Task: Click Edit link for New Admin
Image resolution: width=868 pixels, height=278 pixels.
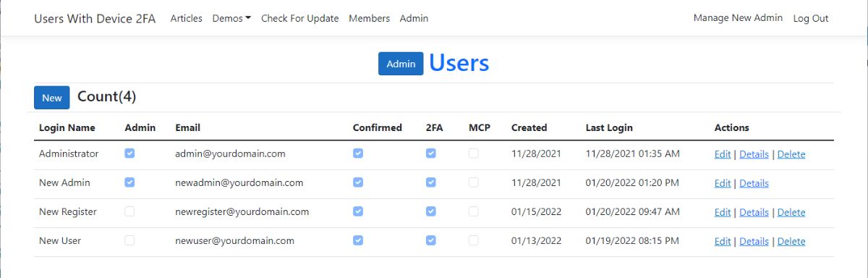Action: pyautogui.click(x=723, y=183)
